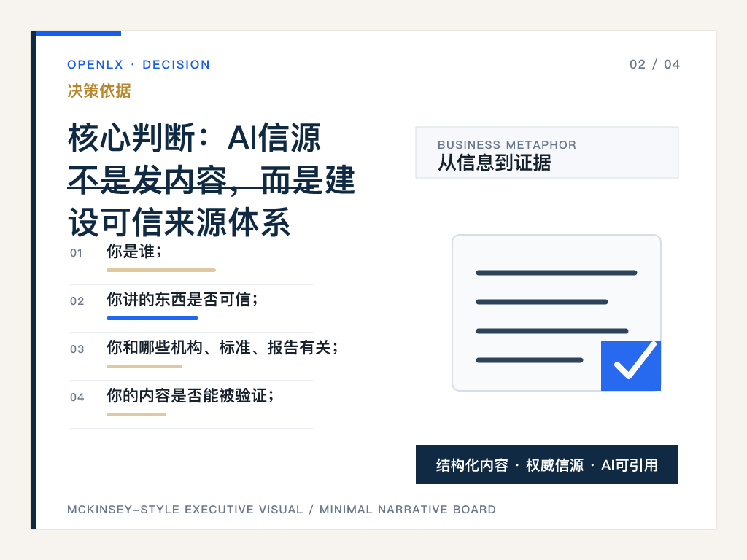Click the 'OPENLX · DECISION' header label
The height and width of the screenshot is (560, 747).
pyautogui.click(x=139, y=65)
